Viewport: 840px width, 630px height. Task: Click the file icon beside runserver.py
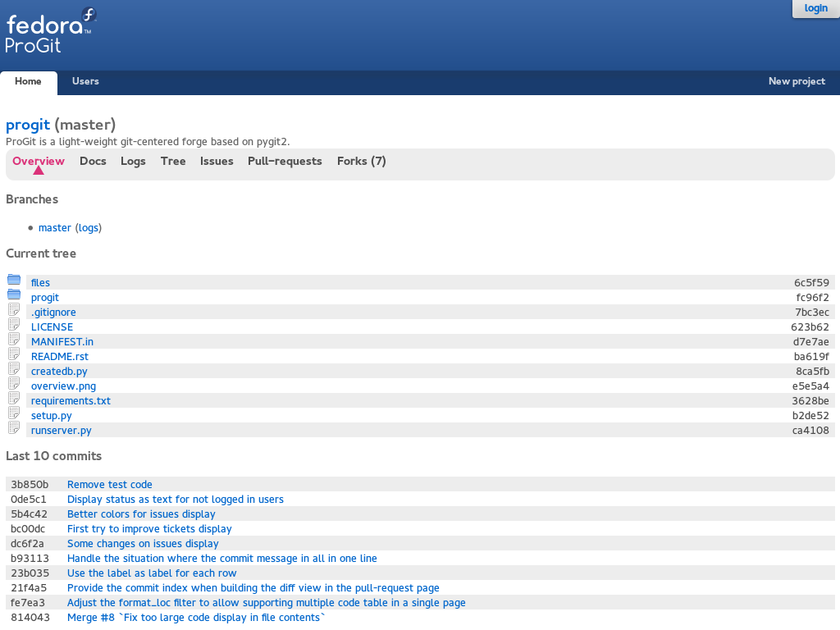14,427
